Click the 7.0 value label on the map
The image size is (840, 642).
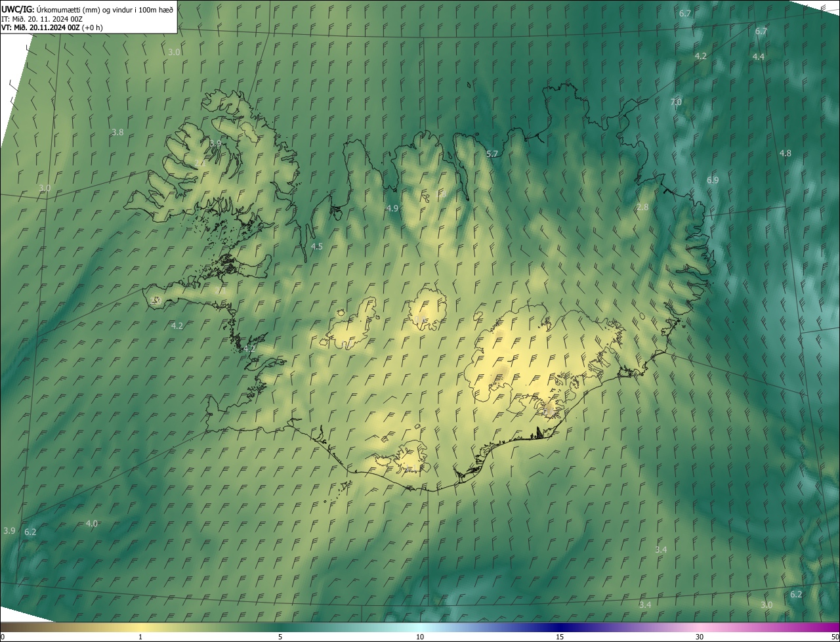676,102
